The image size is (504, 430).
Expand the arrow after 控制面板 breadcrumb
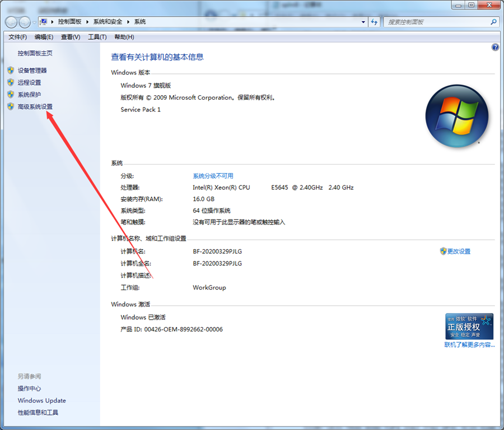pyautogui.click(x=87, y=22)
